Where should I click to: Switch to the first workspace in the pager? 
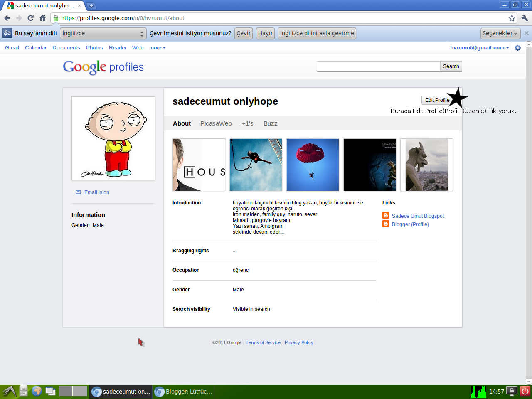(66, 391)
